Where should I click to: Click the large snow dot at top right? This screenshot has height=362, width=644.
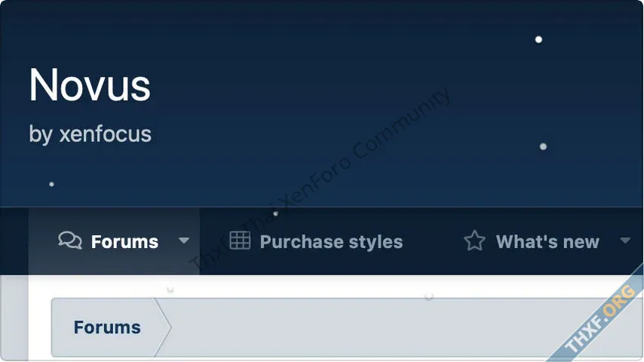[x=538, y=39]
